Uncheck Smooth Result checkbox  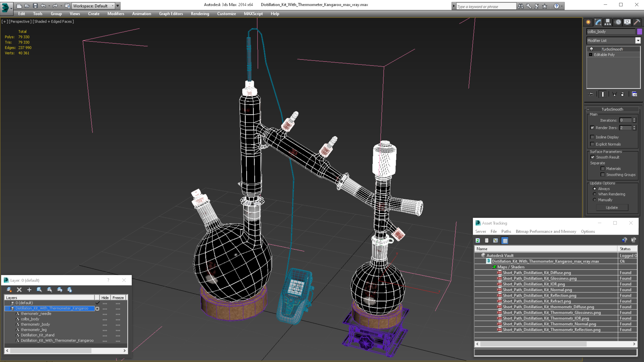593,157
